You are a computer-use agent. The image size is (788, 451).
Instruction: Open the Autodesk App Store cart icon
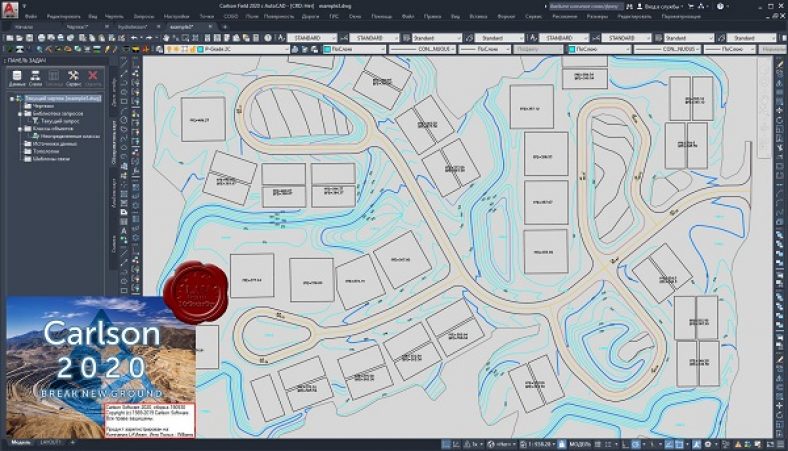click(691, 7)
